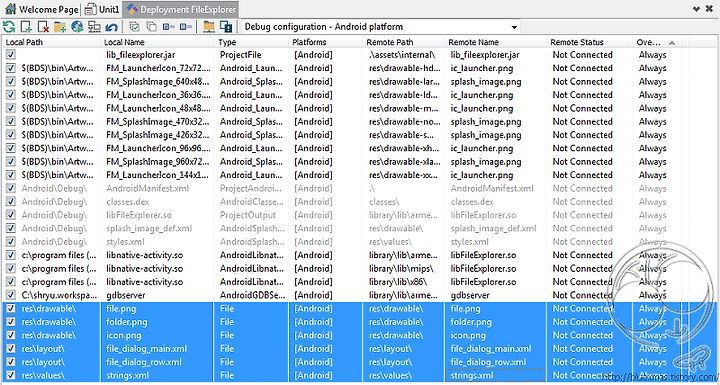
Task: Click the Unit1 document icon
Action: [91, 9]
